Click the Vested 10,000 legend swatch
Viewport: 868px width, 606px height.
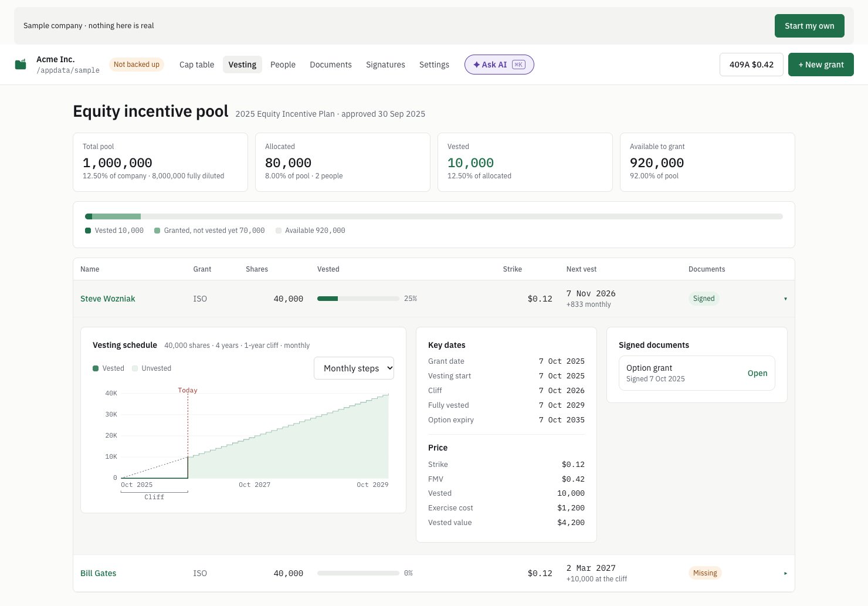[88, 231]
